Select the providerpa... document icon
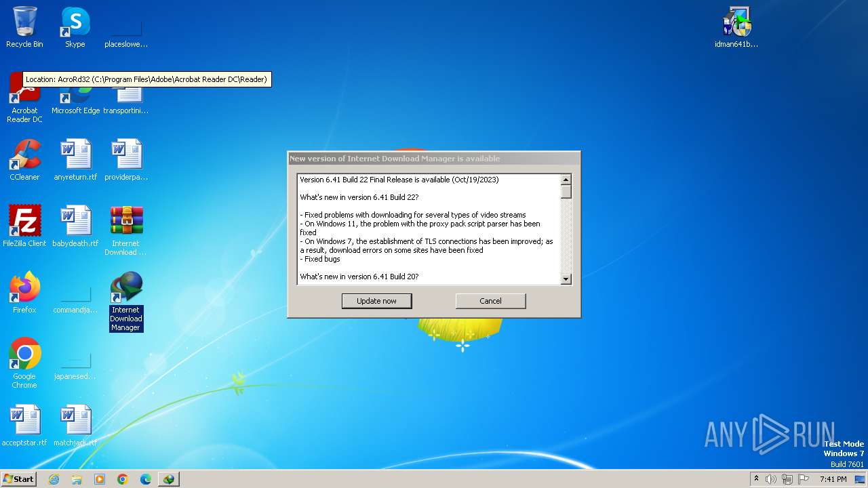Screen dimensions: 868x488 [126, 160]
